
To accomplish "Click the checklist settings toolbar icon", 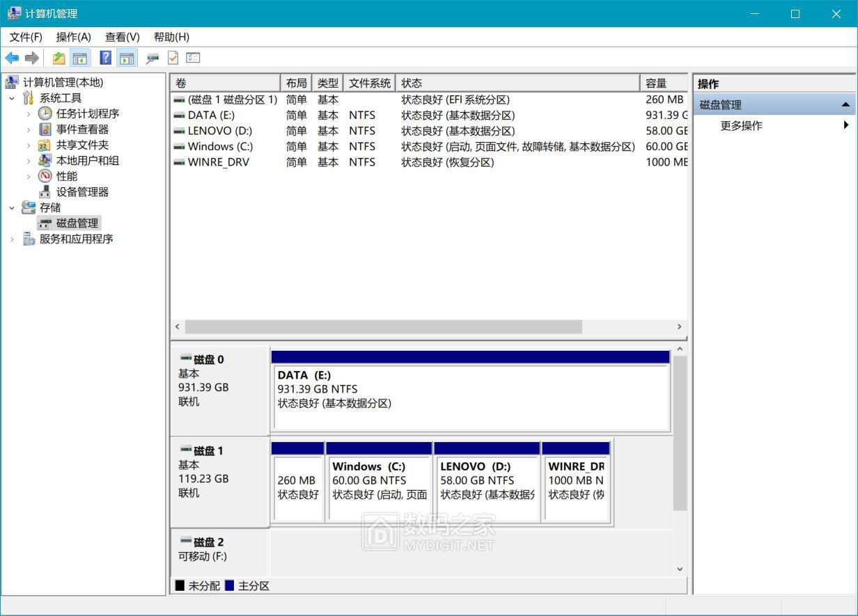I will (193, 58).
